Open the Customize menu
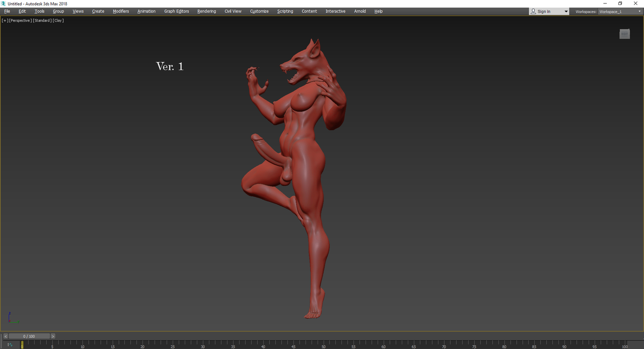 pyautogui.click(x=259, y=11)
